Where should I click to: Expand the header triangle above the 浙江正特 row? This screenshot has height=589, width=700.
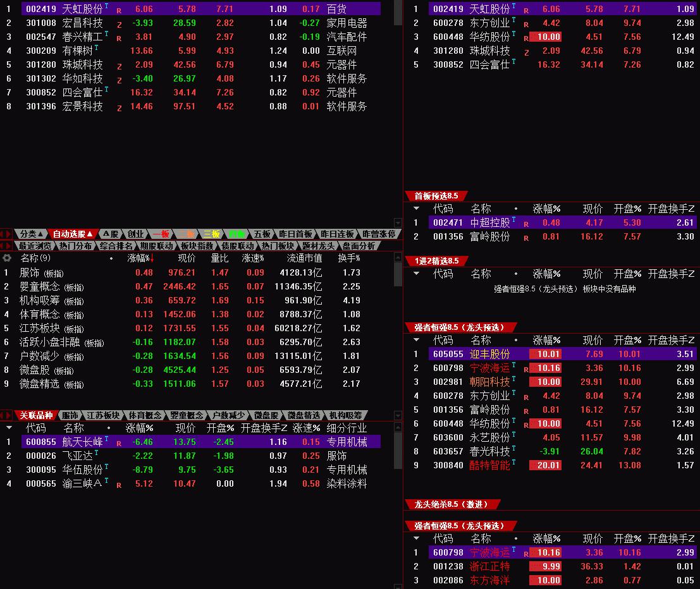[x=416, y=538]
